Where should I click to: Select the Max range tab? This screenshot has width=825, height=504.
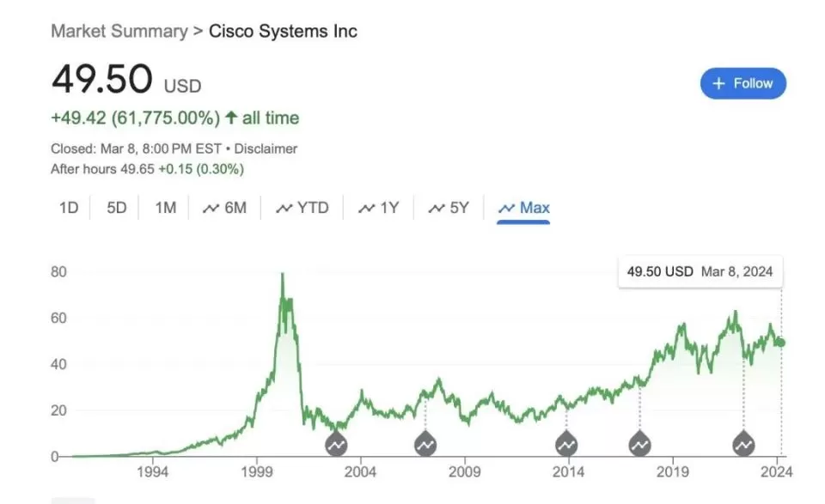point(523,208)
